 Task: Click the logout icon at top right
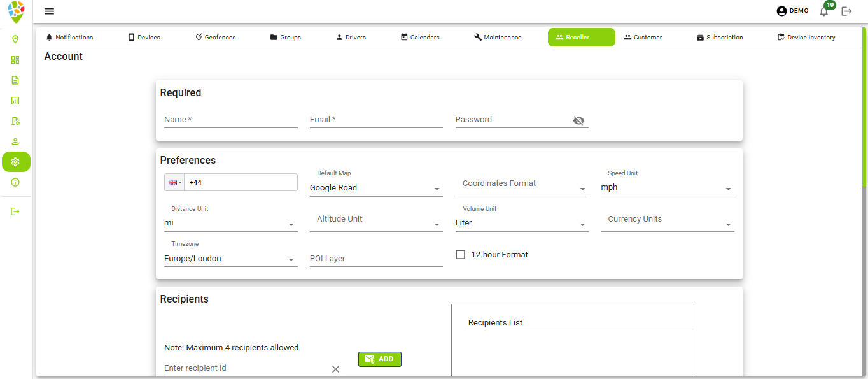point(846,11)
